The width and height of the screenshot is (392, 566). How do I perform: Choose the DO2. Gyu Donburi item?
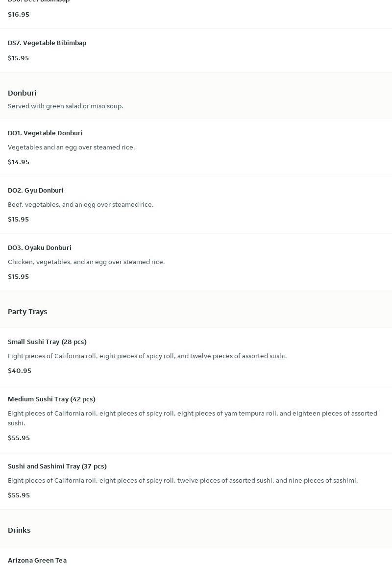36,191
